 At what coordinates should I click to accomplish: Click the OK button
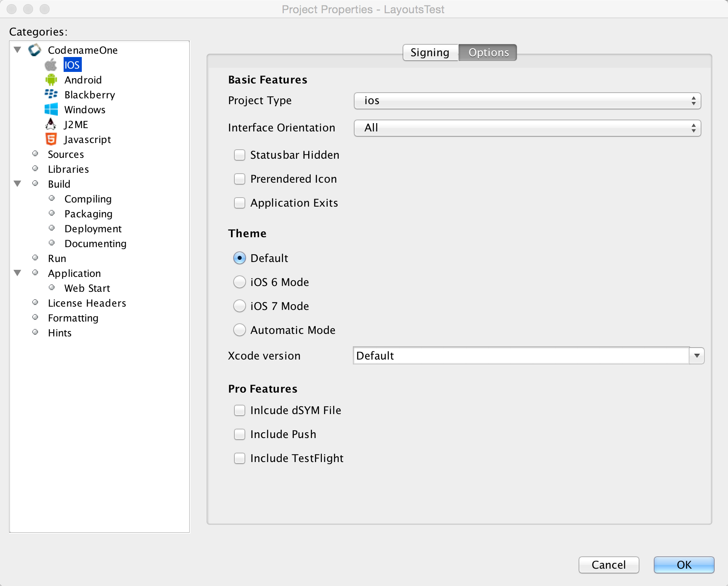(x=684, y=565)
